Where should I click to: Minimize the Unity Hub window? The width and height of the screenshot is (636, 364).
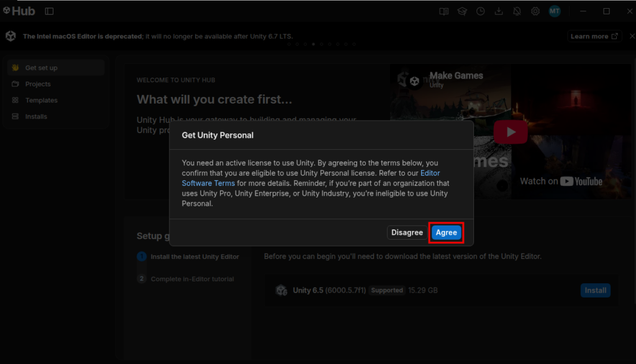[x=583, y=11]
